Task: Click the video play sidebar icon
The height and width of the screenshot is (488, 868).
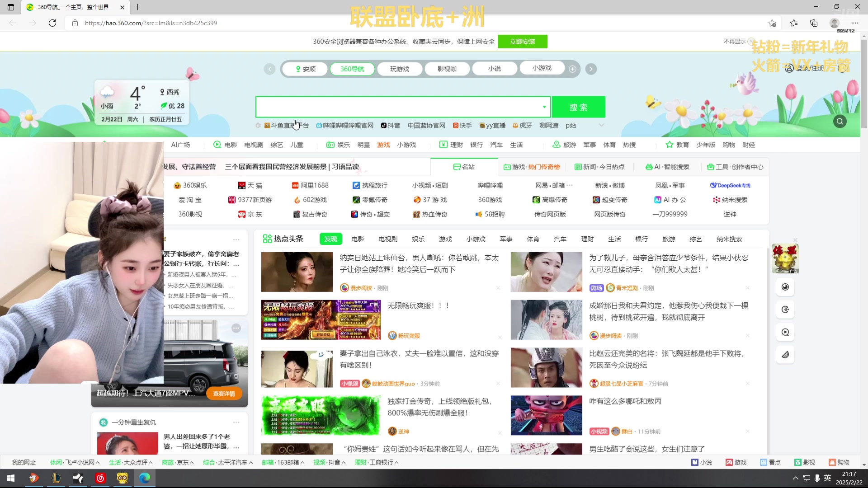Action: coord(785,332)
